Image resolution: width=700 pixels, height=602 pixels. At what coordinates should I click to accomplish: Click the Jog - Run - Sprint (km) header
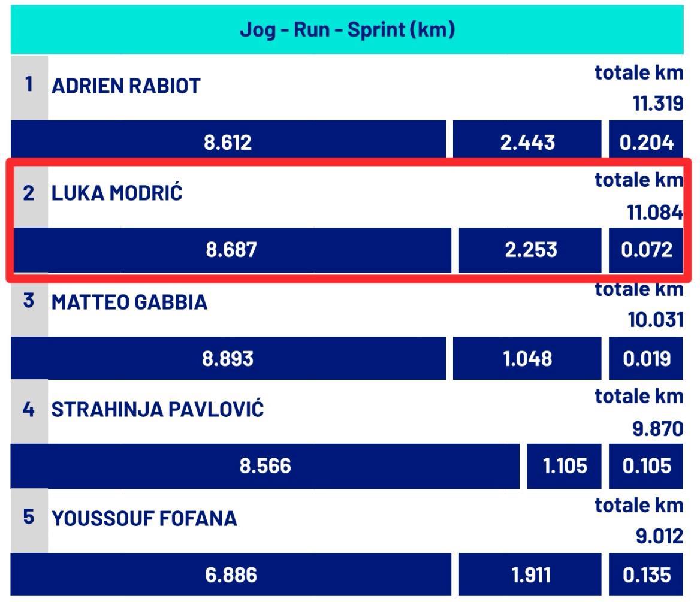pyautogui.click(x=348, y=30)
